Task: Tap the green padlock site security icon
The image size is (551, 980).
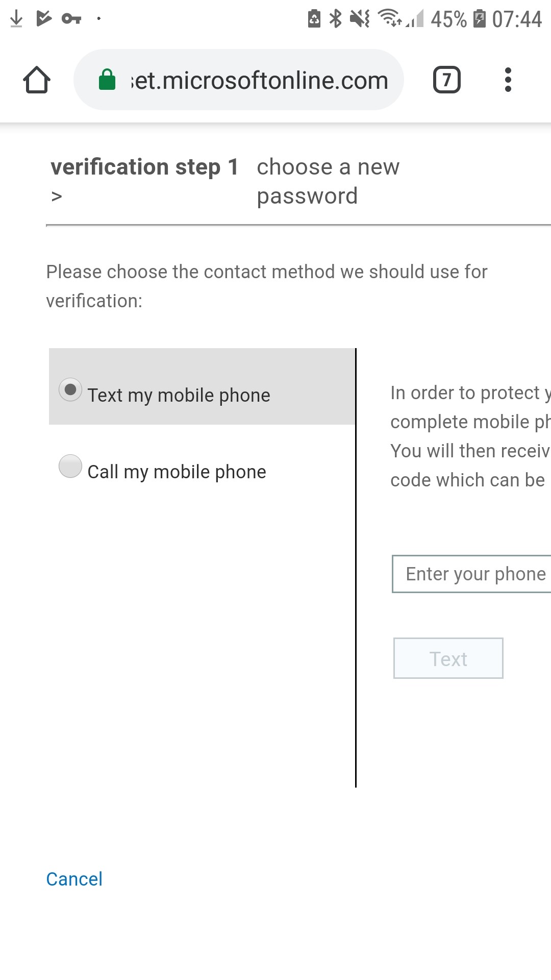Action: tap(107, 80)
